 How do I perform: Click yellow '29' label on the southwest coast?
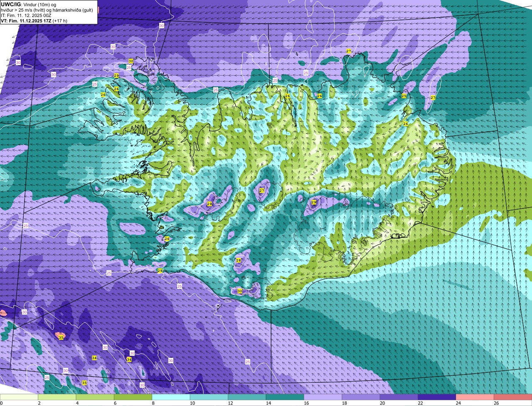pos(160,271)
